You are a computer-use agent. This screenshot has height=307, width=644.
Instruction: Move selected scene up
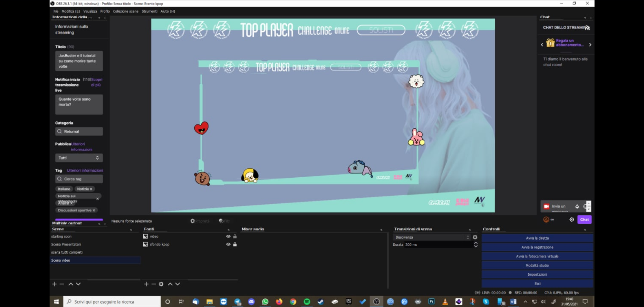pos(71,284)
